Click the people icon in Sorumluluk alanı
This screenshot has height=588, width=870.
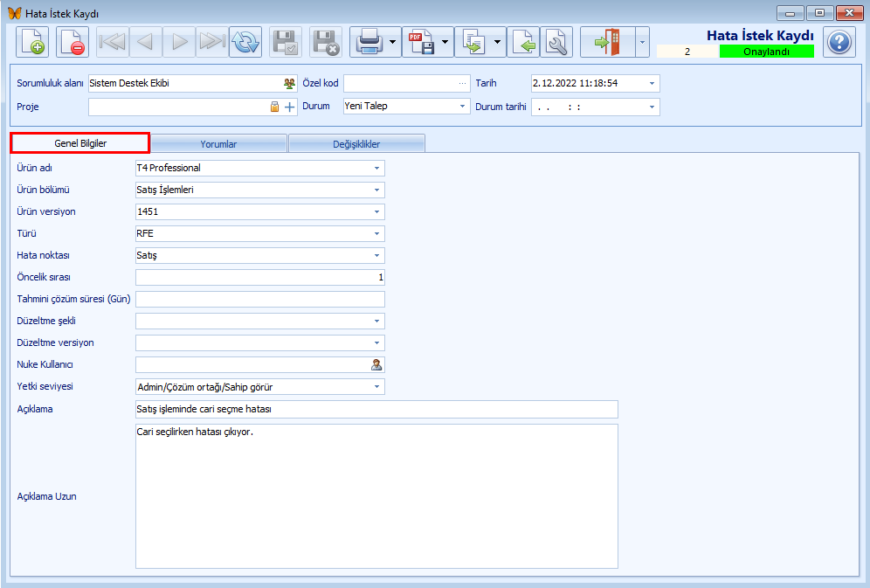[x=289, y=84]
